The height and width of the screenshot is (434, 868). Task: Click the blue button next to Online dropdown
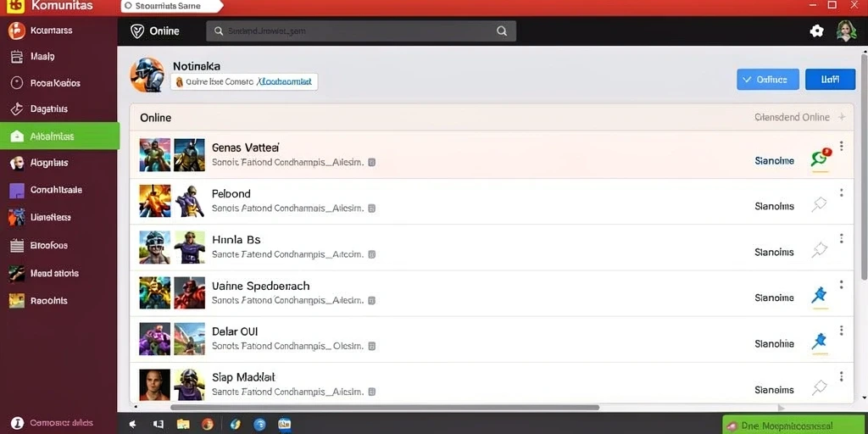831,79
